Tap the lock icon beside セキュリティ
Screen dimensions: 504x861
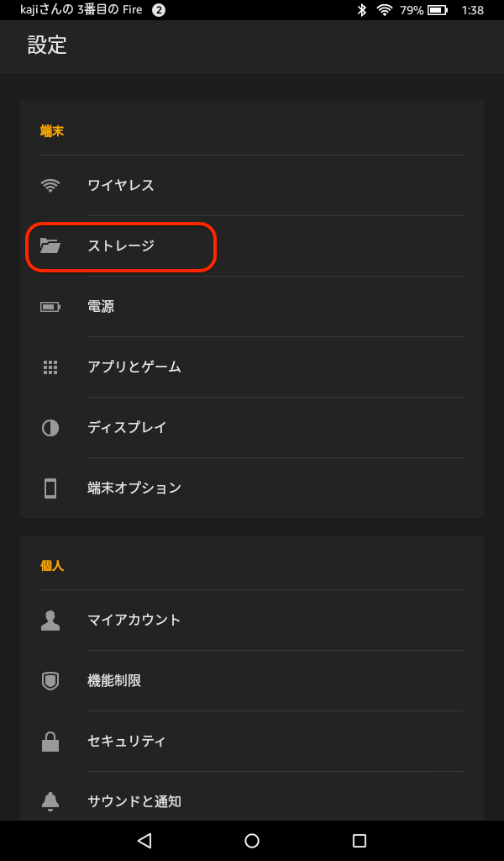tap(50, 742)
